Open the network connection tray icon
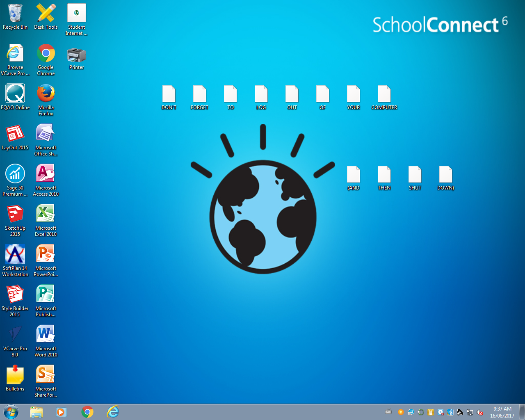The height and width of the screenshot is (420, 525). click(x=470, y=412)
